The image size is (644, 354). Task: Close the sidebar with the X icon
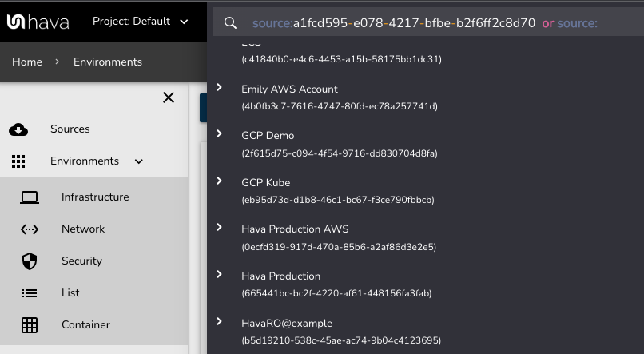[x=169, y=97]
